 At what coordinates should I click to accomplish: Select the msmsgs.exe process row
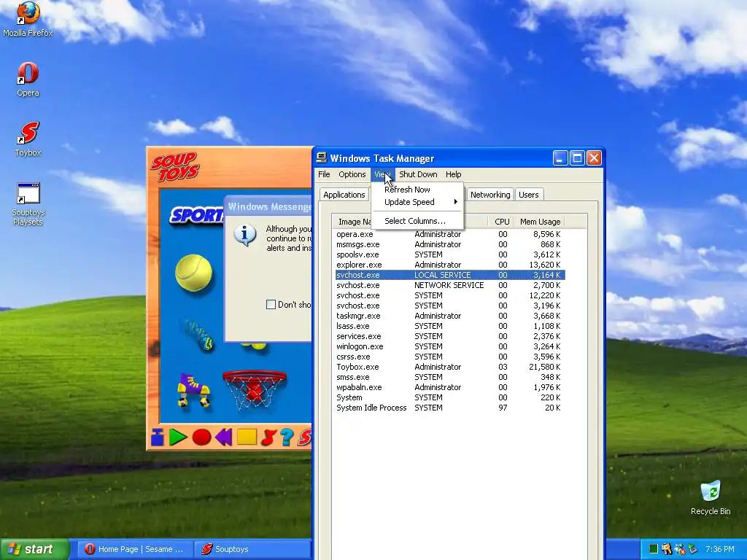[x=449, y=244]
